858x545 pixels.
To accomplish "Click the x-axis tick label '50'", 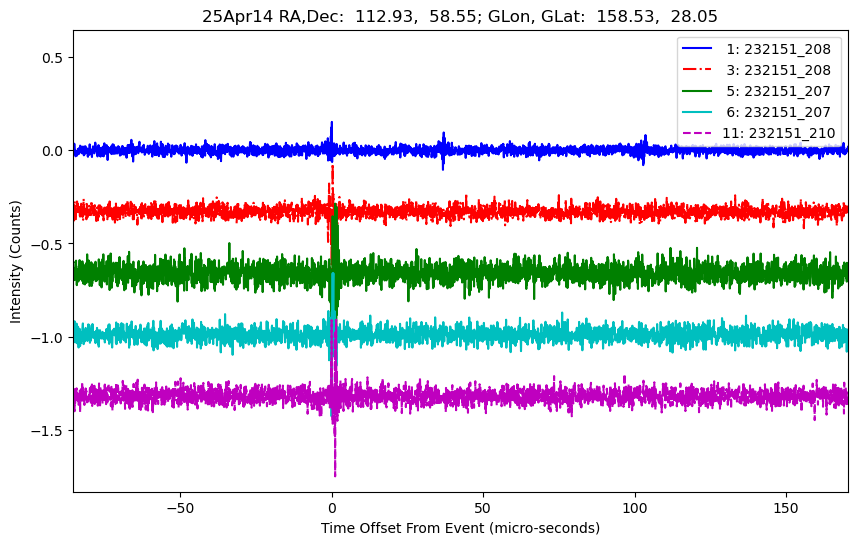I will 483,508.
